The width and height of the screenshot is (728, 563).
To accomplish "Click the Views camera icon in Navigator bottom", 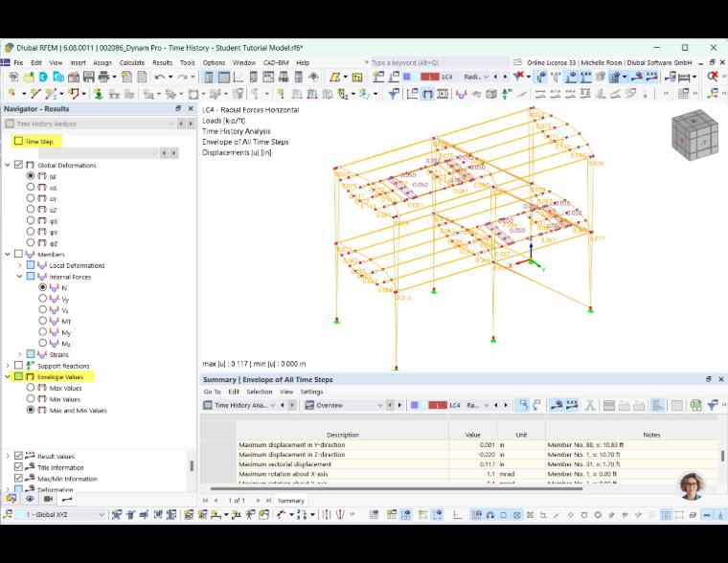I will [x=48, y=499].
